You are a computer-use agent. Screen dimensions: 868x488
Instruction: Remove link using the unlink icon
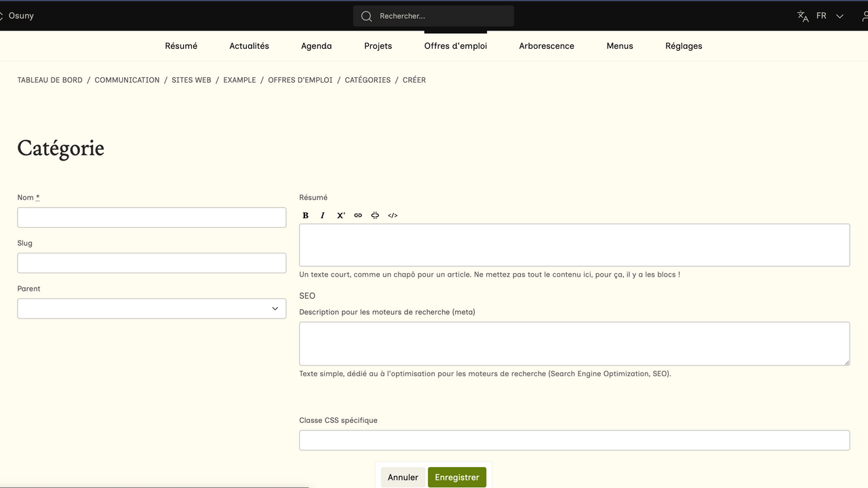[375, 216]
